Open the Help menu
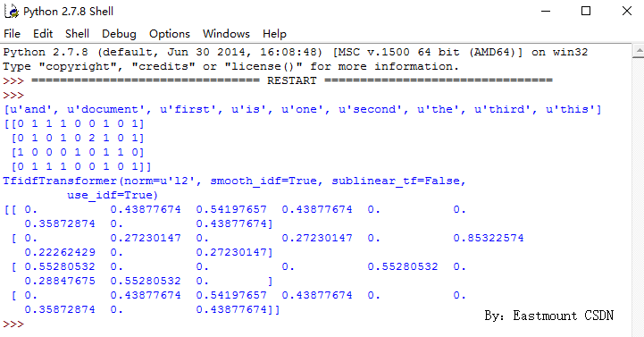 [274, 34]
